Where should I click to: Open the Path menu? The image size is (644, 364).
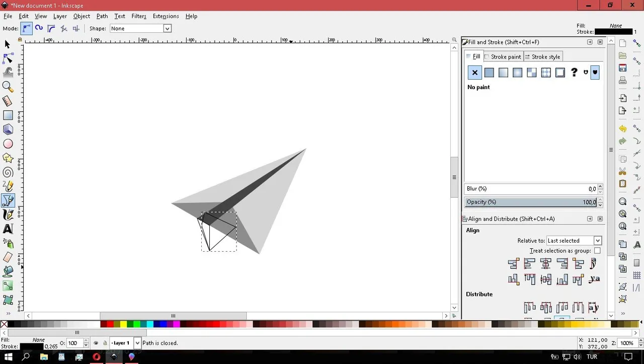pos(102,16)
